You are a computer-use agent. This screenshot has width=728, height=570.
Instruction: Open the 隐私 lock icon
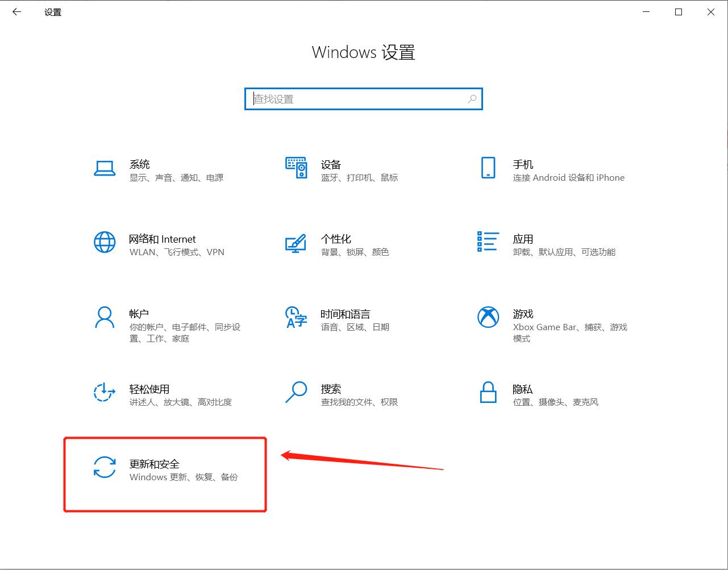[x=488, y=393]
